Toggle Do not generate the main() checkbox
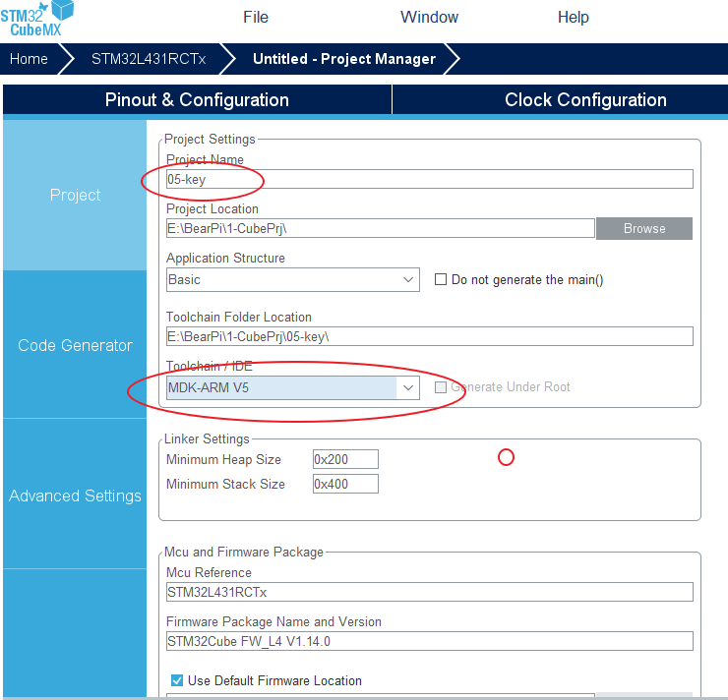Screen dimensions: 728x700 (440, 279)
